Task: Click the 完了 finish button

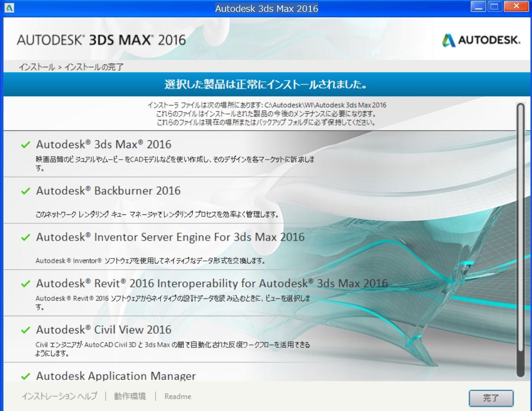Action: click(491, 398)
